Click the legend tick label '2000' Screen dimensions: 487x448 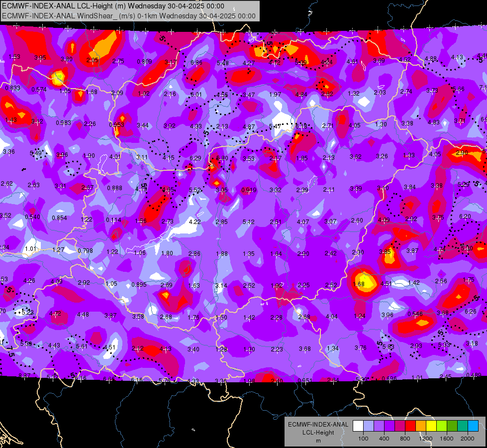click(468, 439)
